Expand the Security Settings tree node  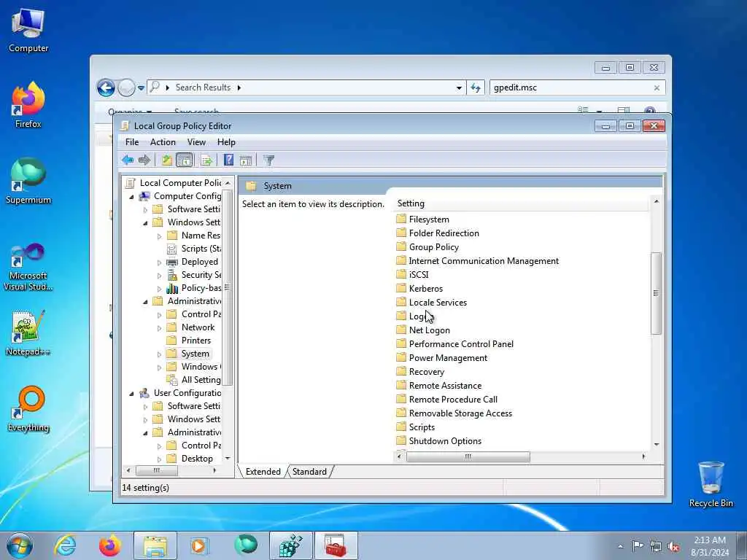(x=159, y=276)
